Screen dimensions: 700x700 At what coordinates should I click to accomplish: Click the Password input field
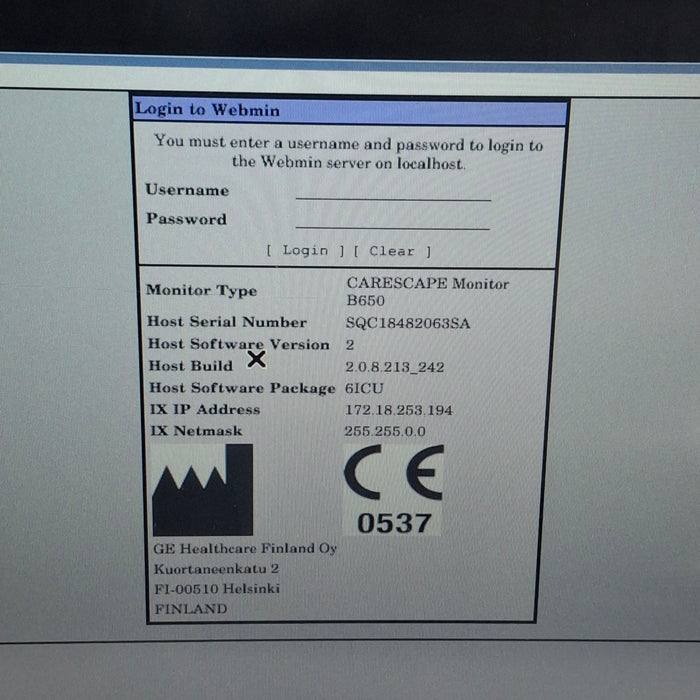pos(393,220)
